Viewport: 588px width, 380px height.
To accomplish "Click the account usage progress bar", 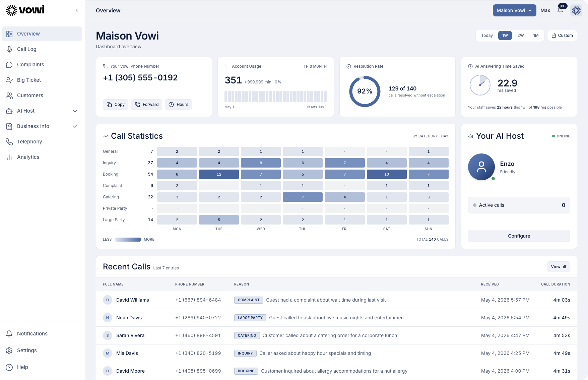I will [275, 97].
